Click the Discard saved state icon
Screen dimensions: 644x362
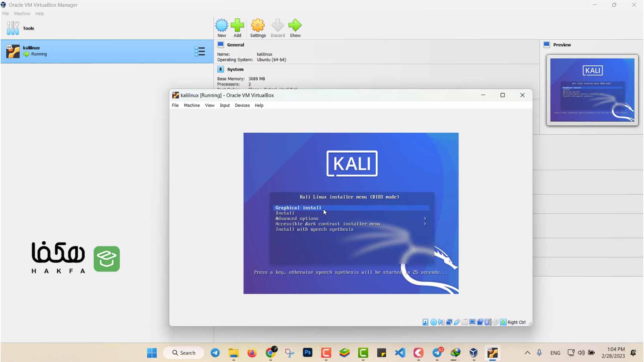point(278,25)
